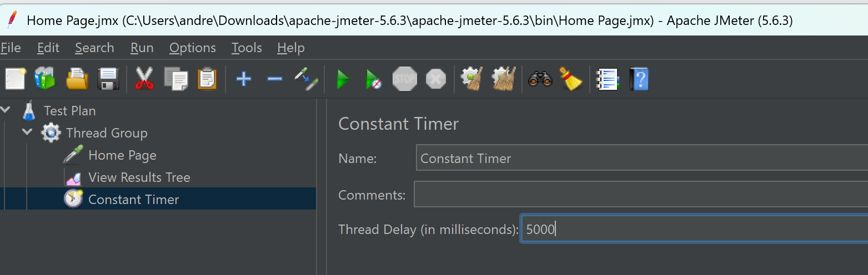Expand all nodes with plus icon
Image resolution: width=868 pixels, height=275 pixels.
point(243,79)
